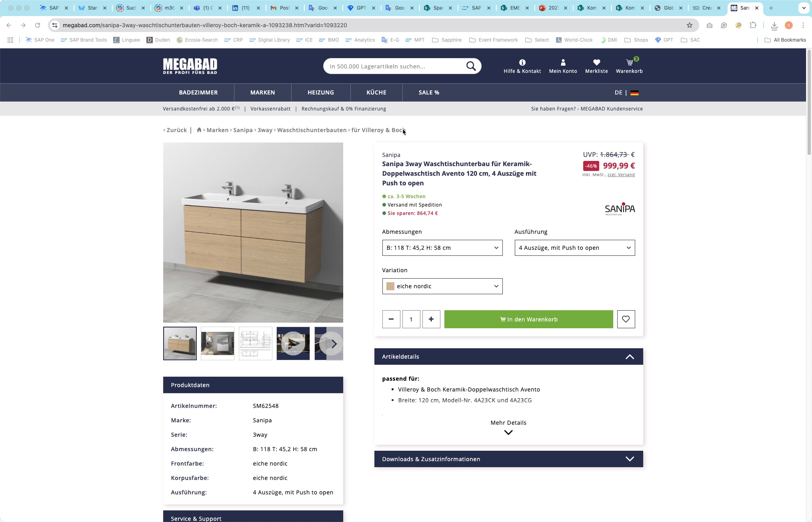Play the product video thumbnail
812x522 pixels.
[x=293, y=343]
